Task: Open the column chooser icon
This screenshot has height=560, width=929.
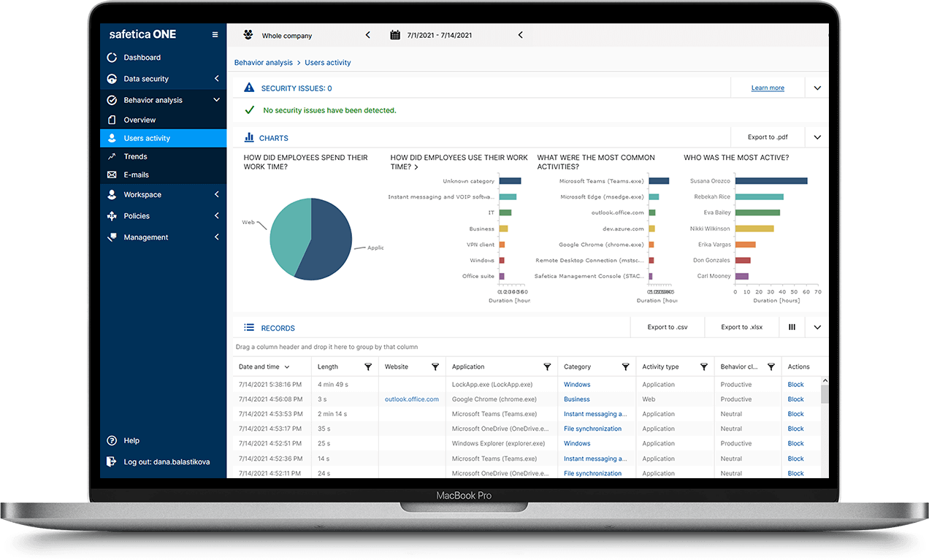Action: 792,327
